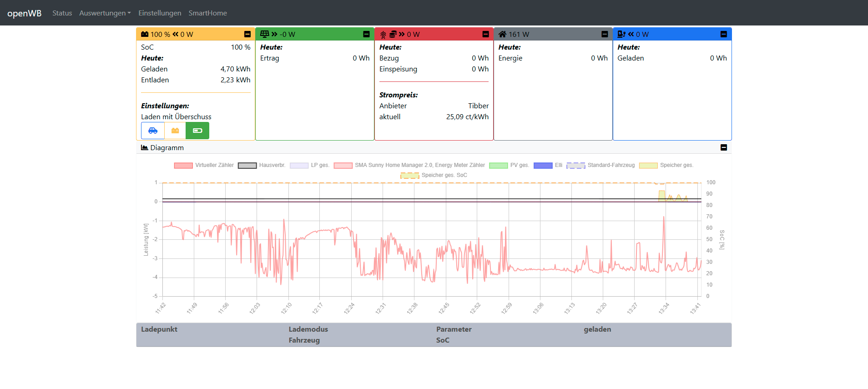Screen dimensions: 868x389
Task: Click the Fahrzeug table label
Action: point(304,340)
